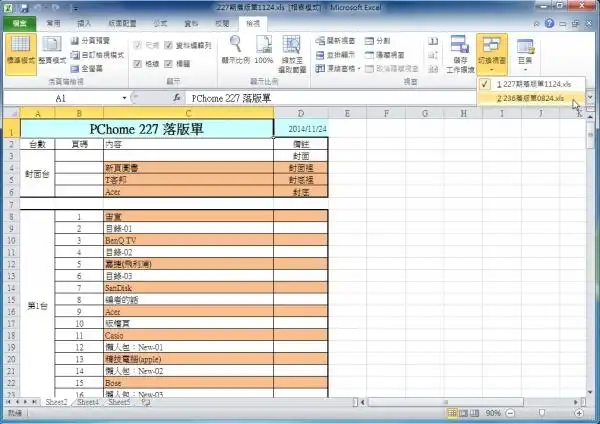
Task: Click 儲存工作環境 save workspace
Action: [x=460, y=54]
